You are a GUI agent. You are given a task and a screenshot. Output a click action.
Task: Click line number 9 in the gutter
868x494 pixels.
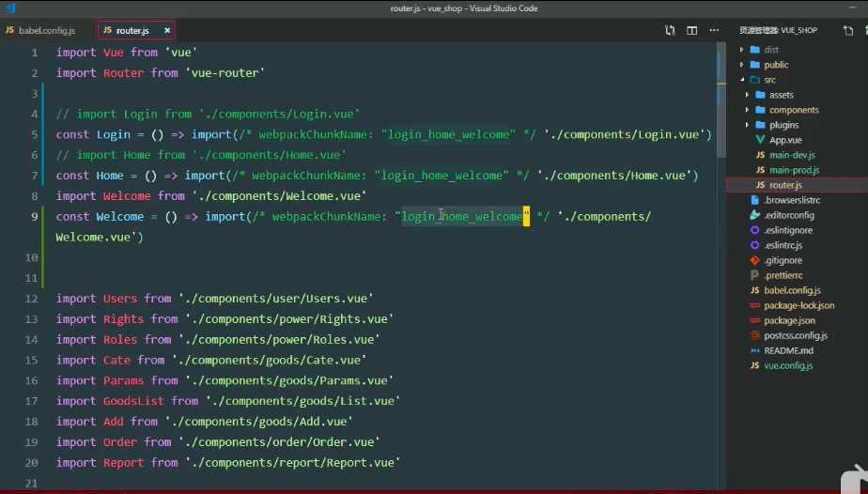point(35,217)
